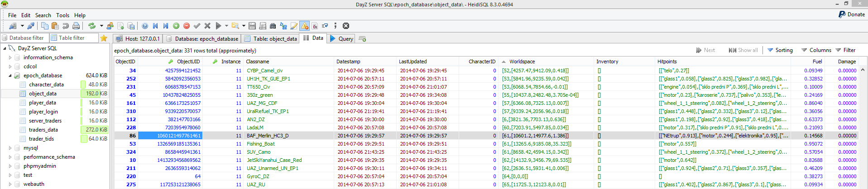Collapse the DayZ Server SQL tree node
This screenshot has height=189, width=868.
click(5, 48)
